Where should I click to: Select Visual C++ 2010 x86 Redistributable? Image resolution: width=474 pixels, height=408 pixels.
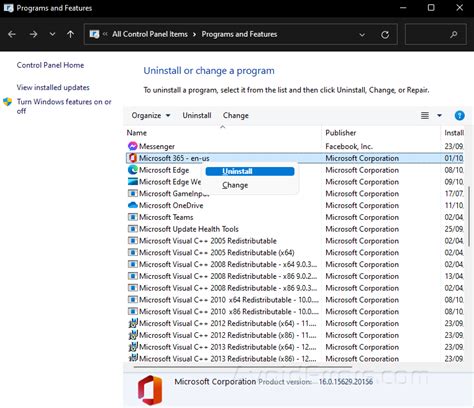click(x=229, y=311)
